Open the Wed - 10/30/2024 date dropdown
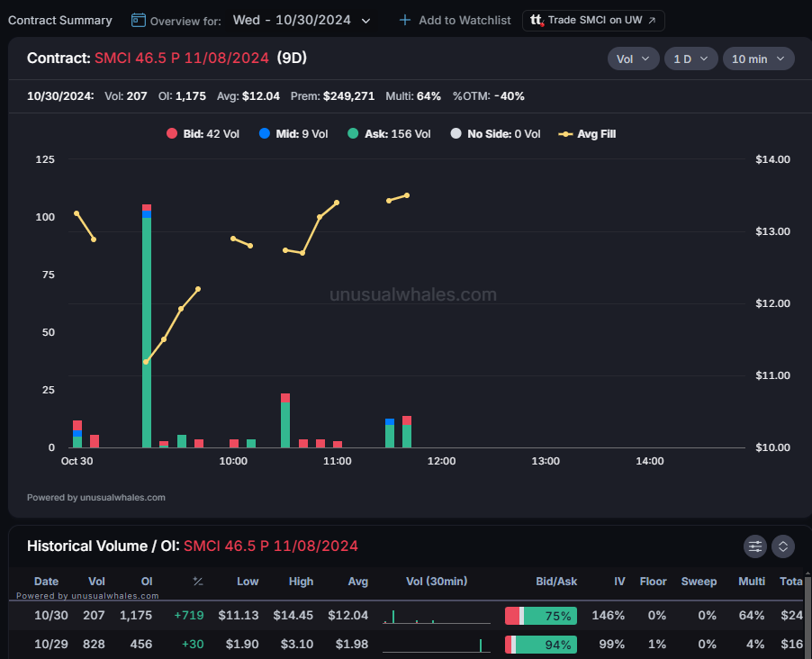Image resolution: width=812 pixels, height=659 pixels. pos(302,20)
